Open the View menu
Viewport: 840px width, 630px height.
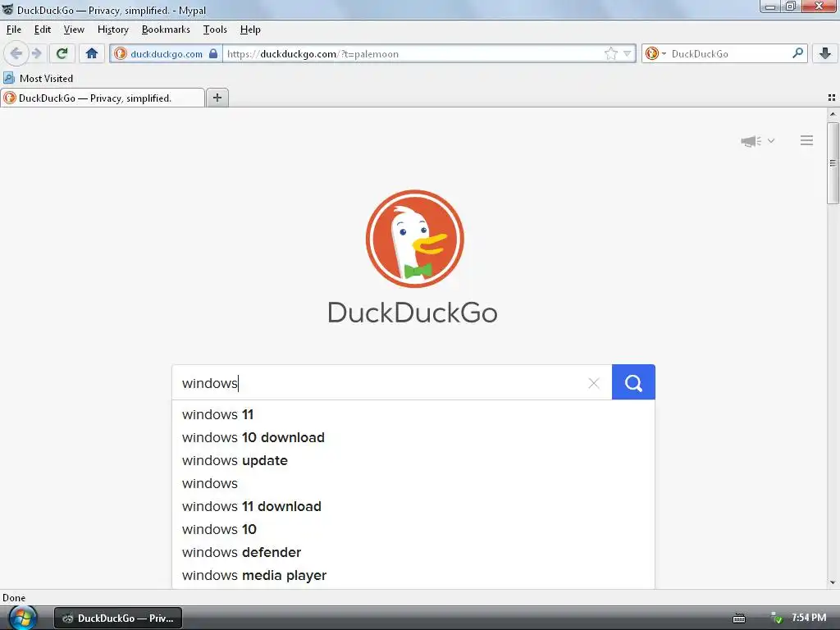(x=74, y=30)
